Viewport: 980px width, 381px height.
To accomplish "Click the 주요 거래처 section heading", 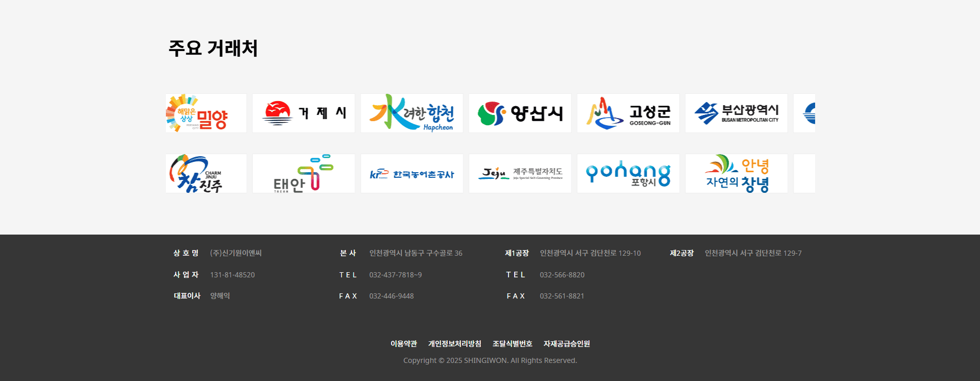I will point(213,48).
